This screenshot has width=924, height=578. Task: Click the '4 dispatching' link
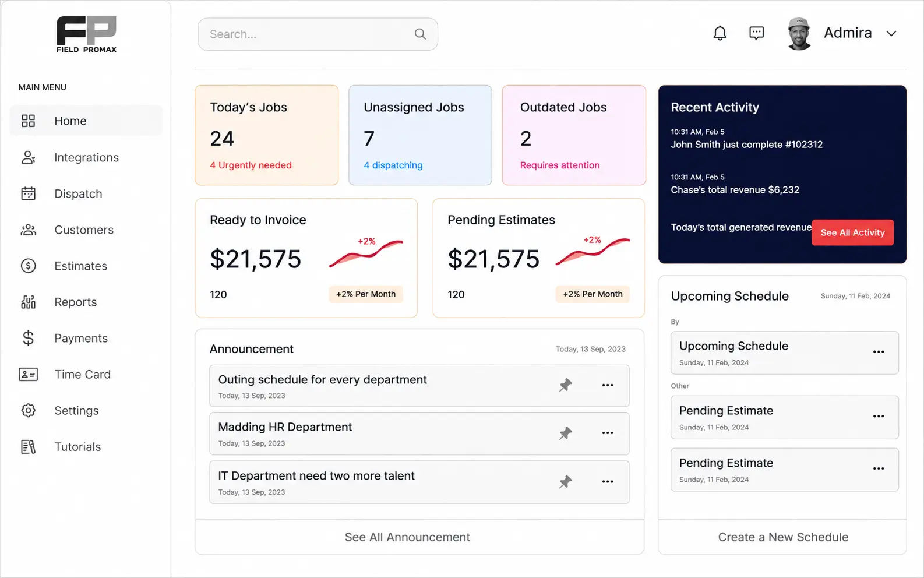click(x=393, y=165)
